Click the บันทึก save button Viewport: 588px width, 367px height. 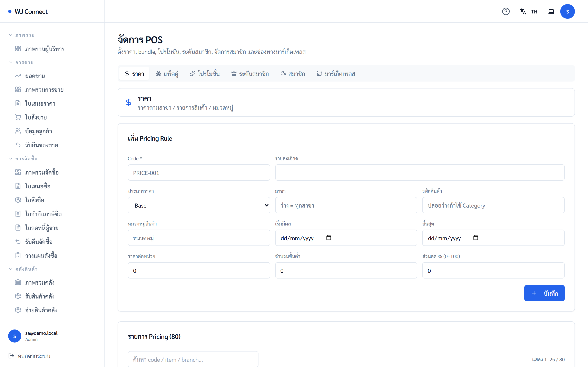544,293
